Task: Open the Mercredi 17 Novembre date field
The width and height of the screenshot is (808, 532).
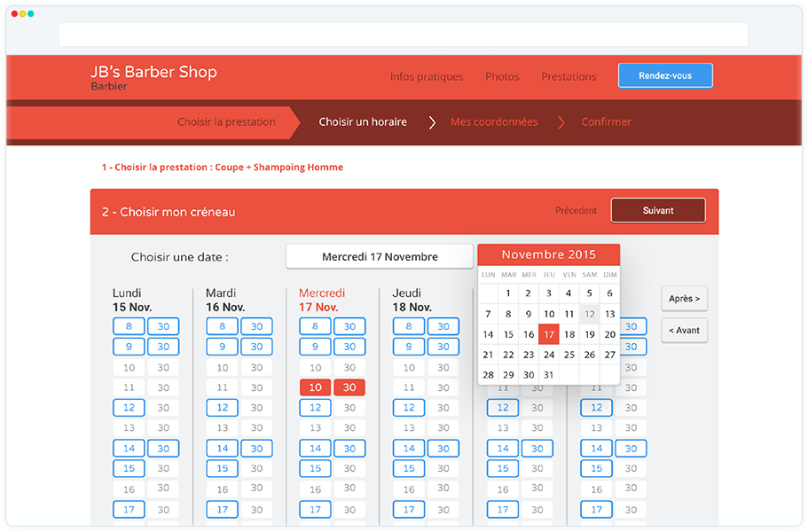Action: point(380,257)
